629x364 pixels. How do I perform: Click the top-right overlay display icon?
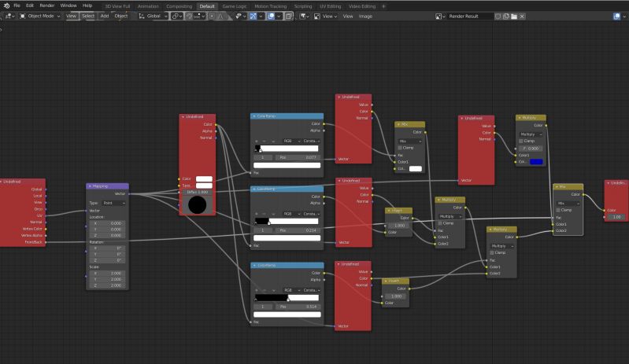617,17
